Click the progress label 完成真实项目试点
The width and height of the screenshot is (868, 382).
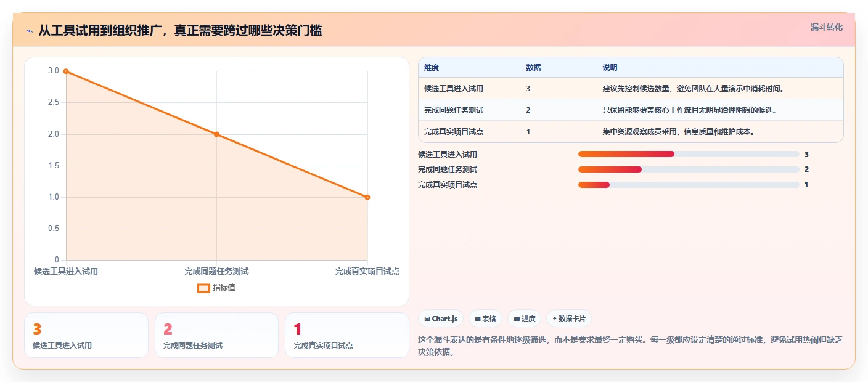click(x=448, y=185)
